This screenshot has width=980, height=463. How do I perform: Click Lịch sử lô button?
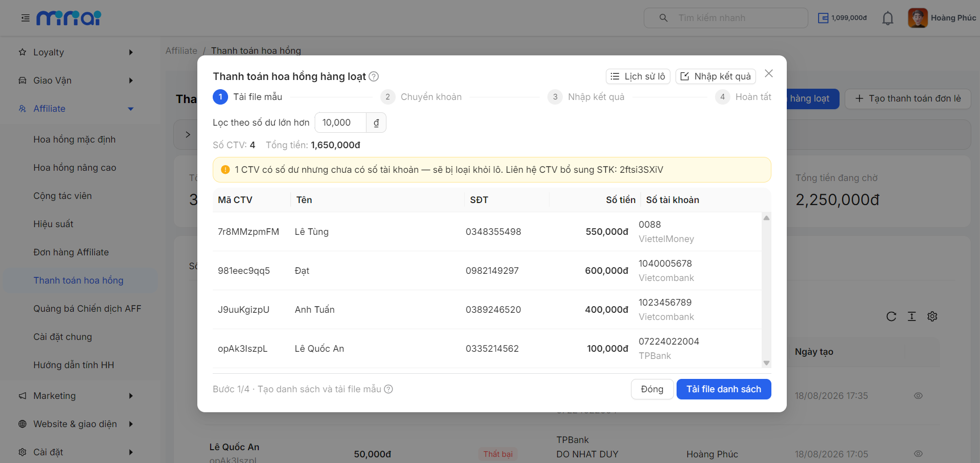tap(638, 76)
